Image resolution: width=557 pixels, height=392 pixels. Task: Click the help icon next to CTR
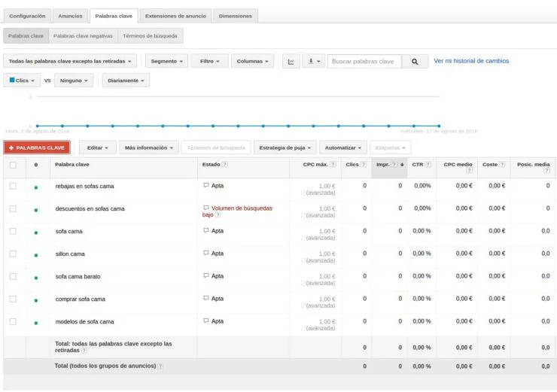(x=428, y=164)
